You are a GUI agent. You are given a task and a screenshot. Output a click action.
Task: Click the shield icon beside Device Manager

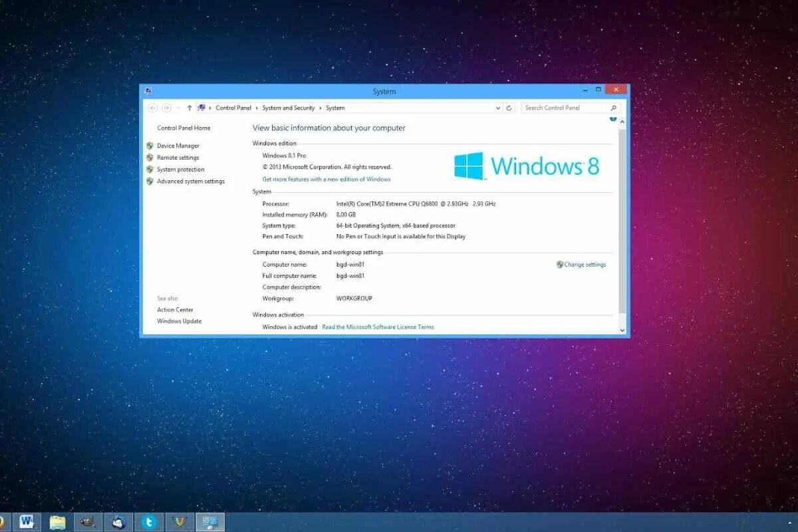150,146
